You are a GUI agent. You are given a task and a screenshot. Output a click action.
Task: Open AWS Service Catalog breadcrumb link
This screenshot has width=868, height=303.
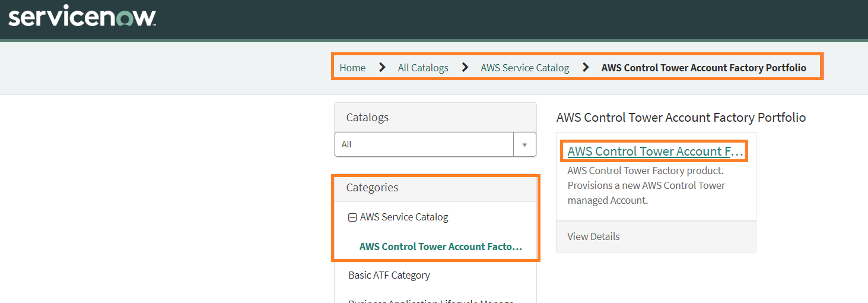pyautogui.click(x=525, y=68)
